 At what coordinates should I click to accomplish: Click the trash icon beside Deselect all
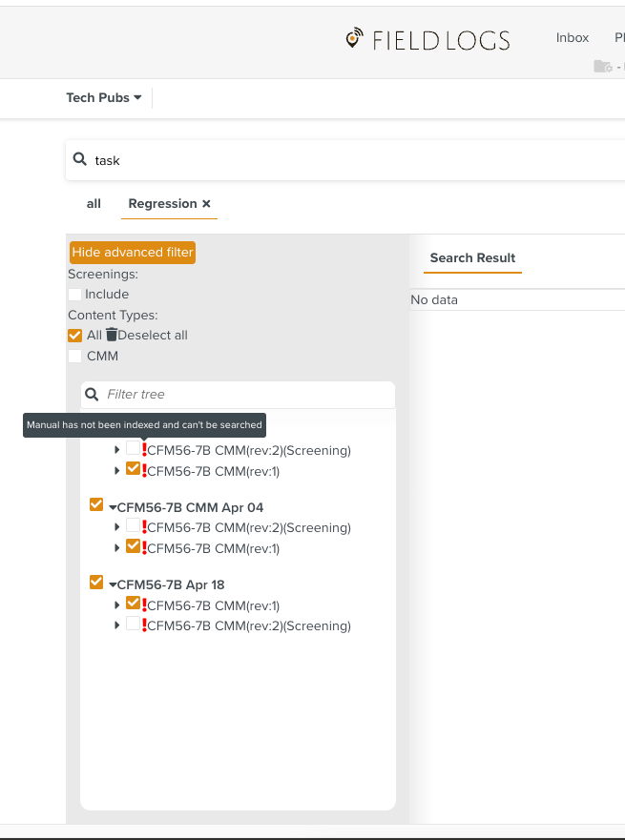pos(112,335)
